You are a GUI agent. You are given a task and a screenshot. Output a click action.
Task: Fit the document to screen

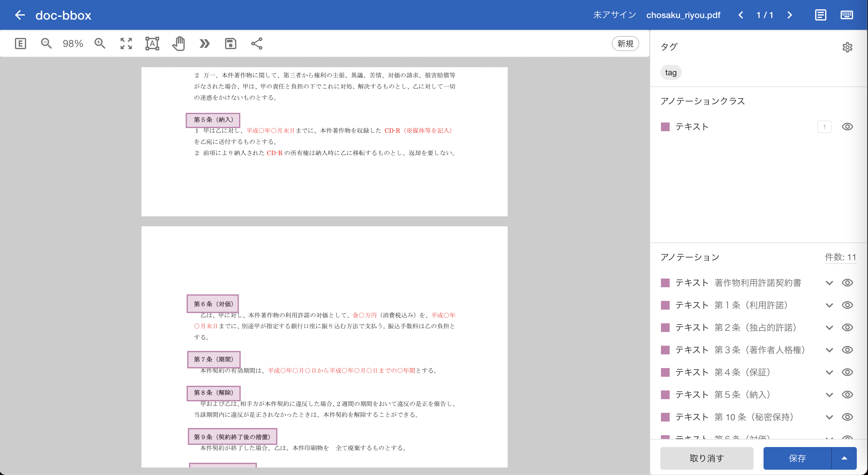tap(126, 44)
